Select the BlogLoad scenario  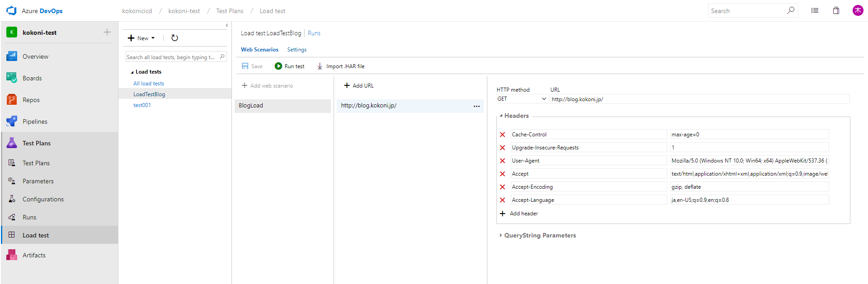(x=283, y=106)
